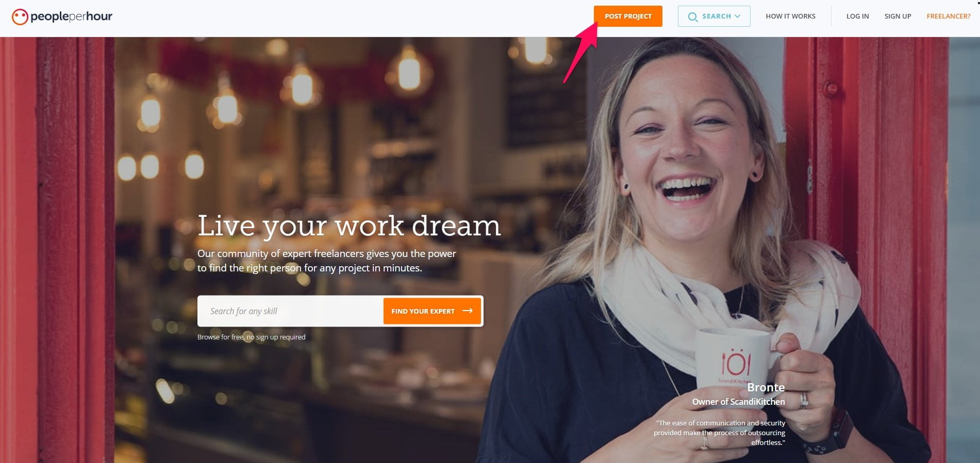
Task: Click the magnifying glass icon in Search
Action: (693, 17)
